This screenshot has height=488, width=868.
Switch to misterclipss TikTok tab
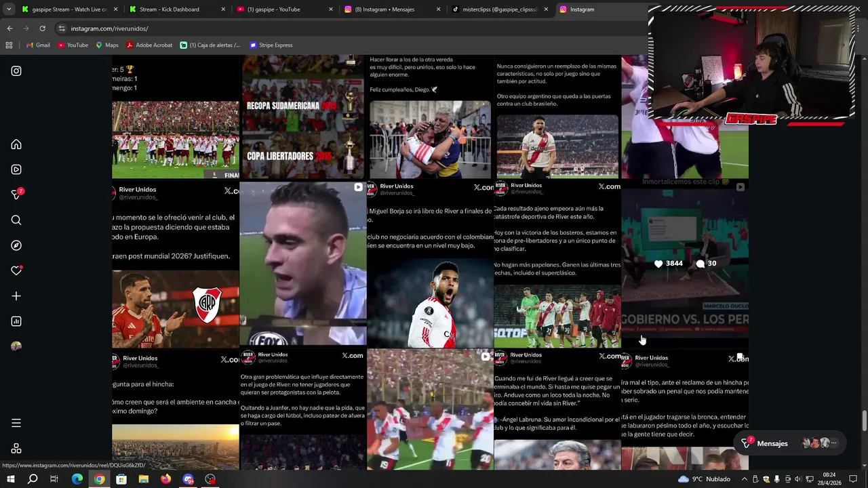point(498,9)
